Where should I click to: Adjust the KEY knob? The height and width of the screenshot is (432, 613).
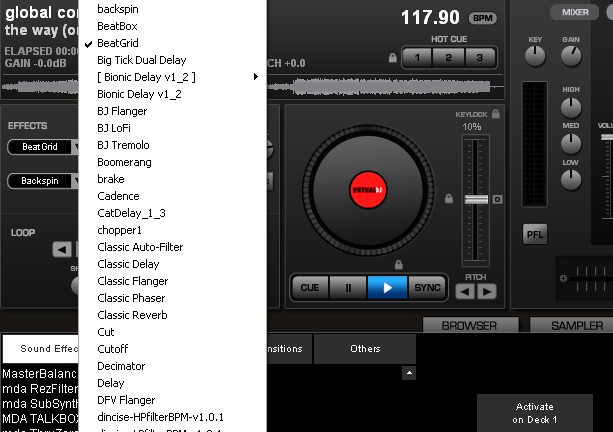535,56
